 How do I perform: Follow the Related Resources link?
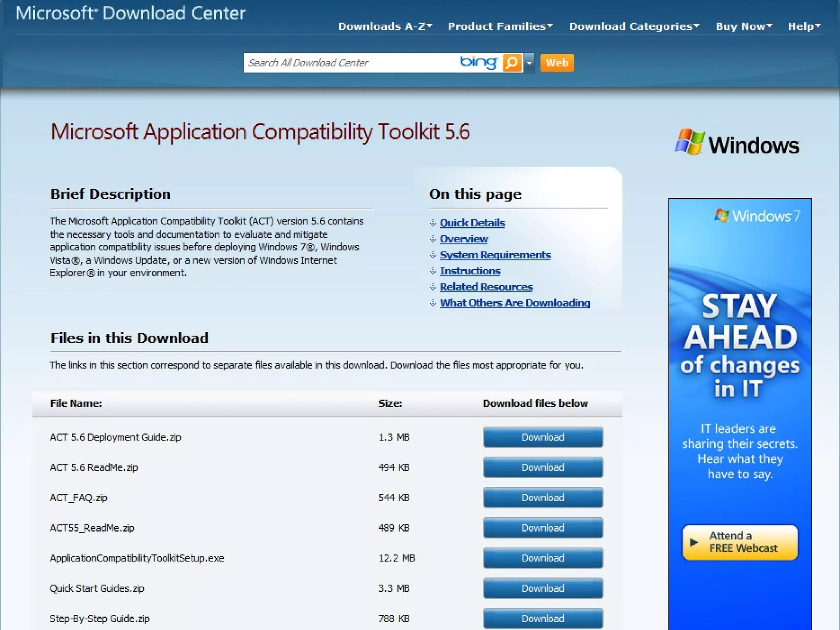pyautogui.click(x=486, y=287)
